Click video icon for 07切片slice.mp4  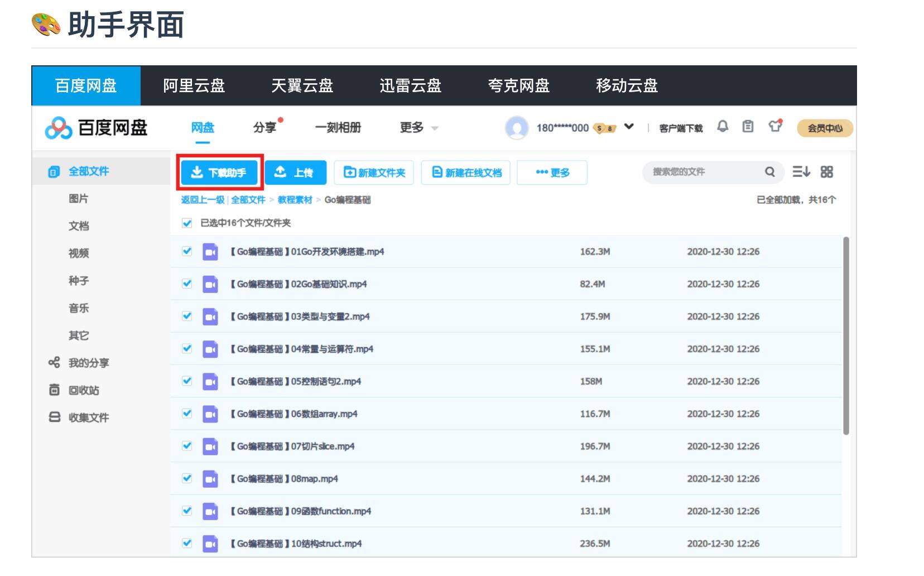tap(210, 447)
